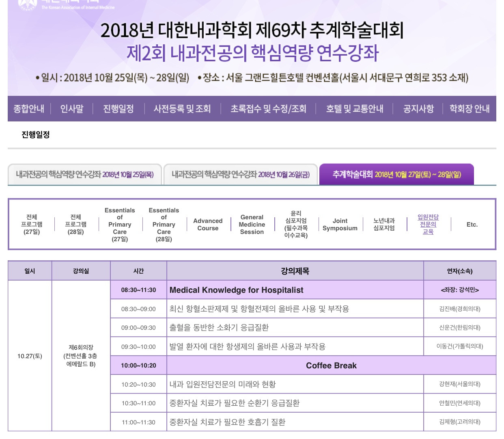Open the General Medicine Session link
504x439 pixels.
coord(252,225)
